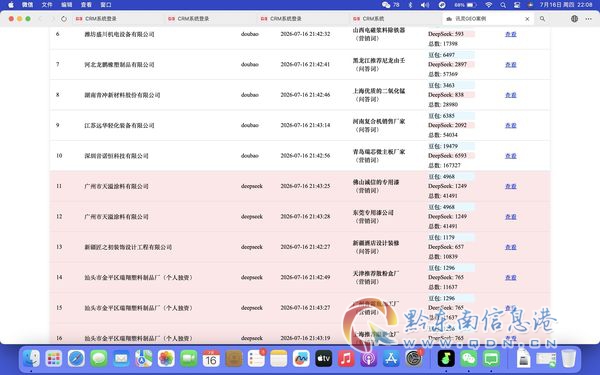Open the 文件 menu
The height and width of the screenshot is (375, 600).
(47, 5)
